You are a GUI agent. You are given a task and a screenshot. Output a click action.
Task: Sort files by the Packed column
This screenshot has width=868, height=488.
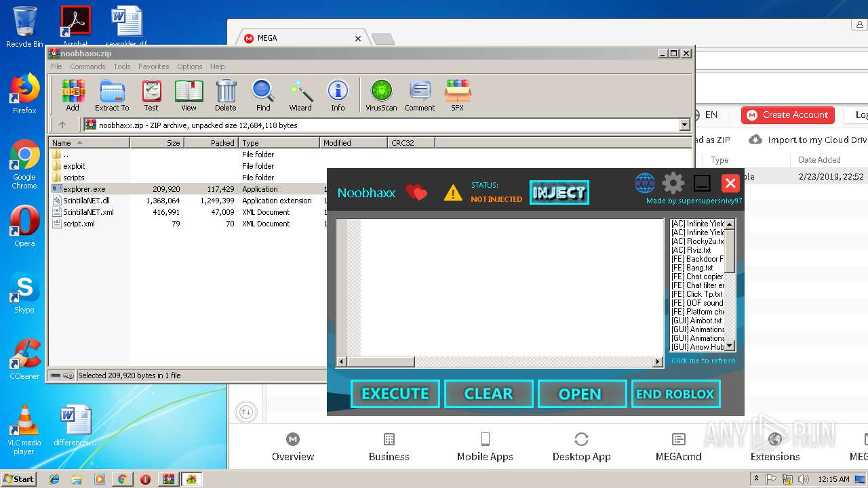tap(211, 142)
